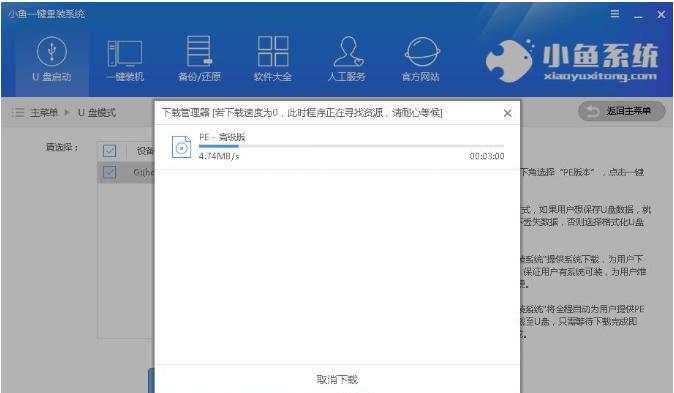
Task: Select the U盘模式 breadcrumb item
Action: [x=97, y=113]
